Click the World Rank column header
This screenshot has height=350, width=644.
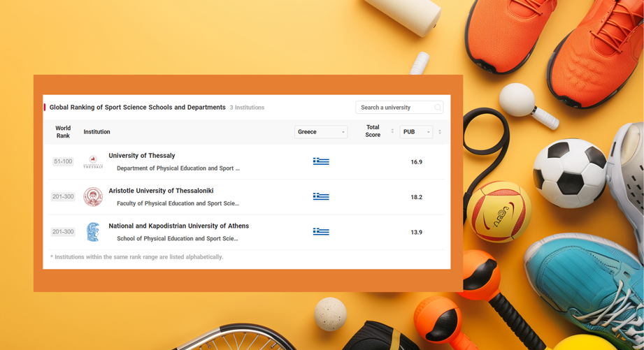pyautogui.click(x=63, y=132)
